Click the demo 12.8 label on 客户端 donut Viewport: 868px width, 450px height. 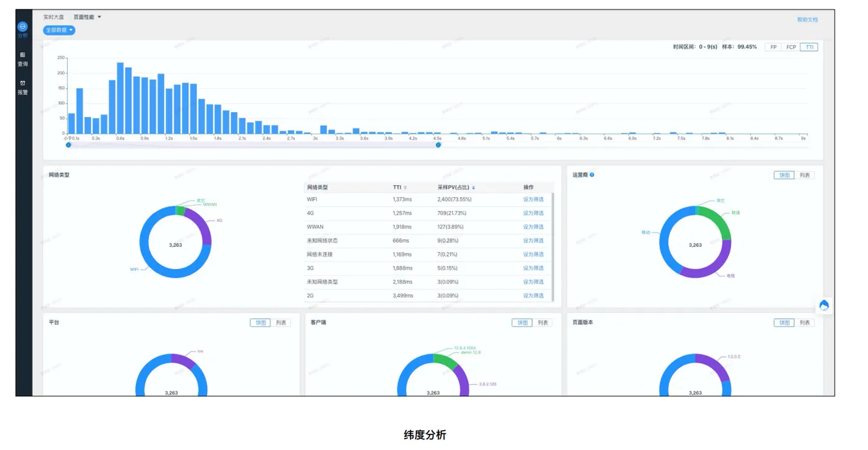point(471,352)
